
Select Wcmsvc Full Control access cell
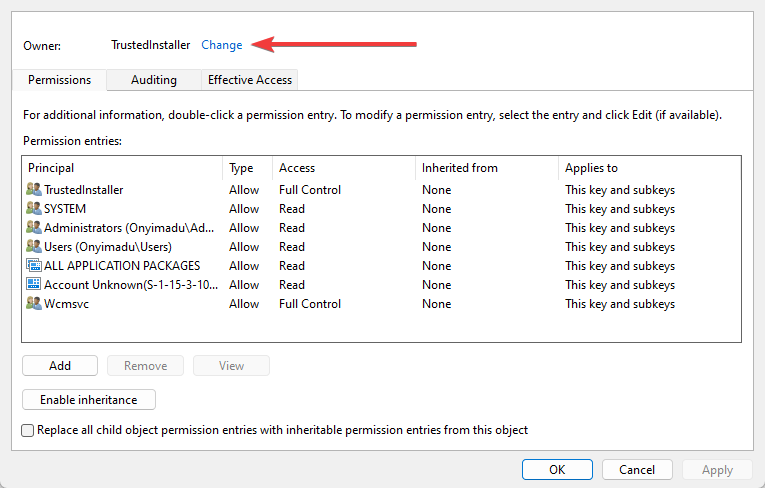[x=310, y=304]
